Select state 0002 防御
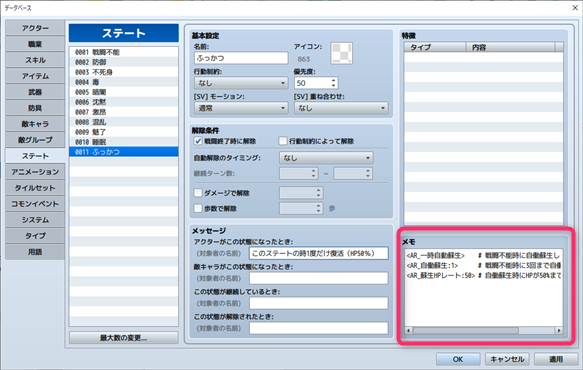Image resolution: width=583 pixels, height=370 pixels. click(x=123, y=62)
